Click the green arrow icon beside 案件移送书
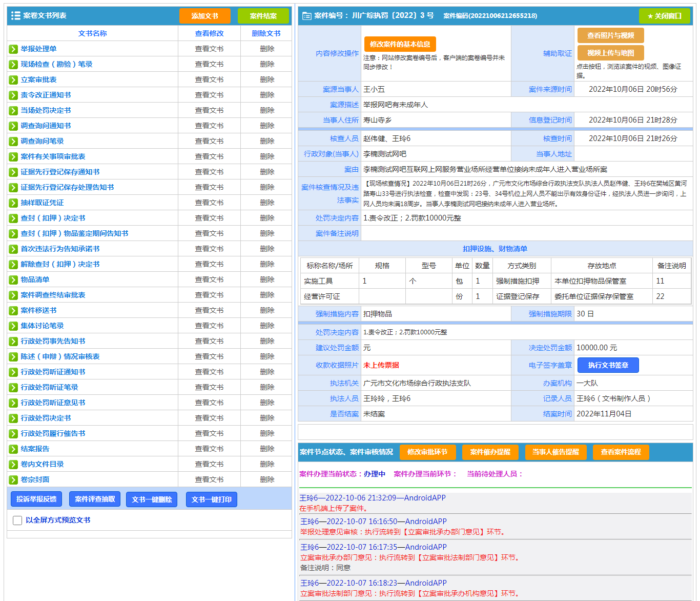Image resolution: width=700 pixels, height=601 pixels. click(13, 311)
